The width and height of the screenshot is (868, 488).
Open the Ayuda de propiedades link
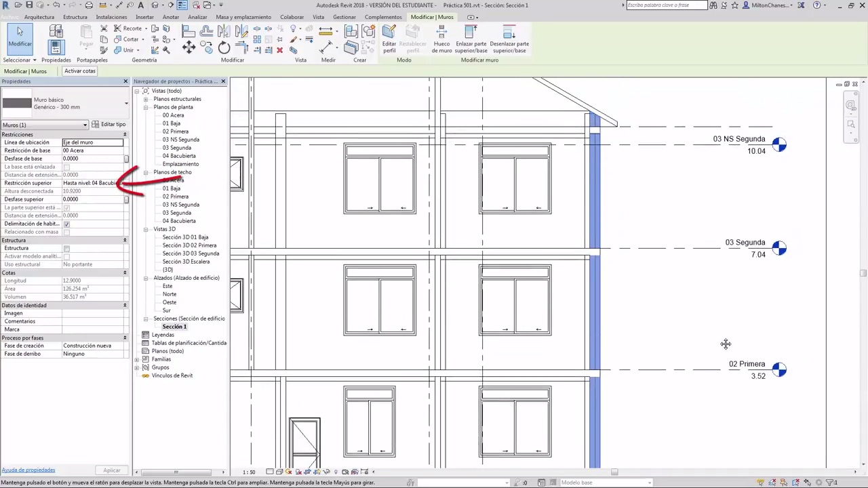[x=28, y=470]
